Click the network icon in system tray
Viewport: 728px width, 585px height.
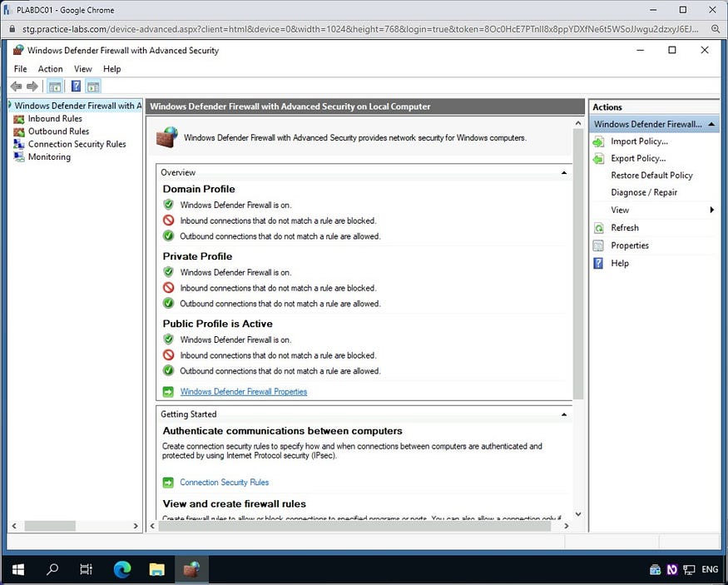click(690, 570)
